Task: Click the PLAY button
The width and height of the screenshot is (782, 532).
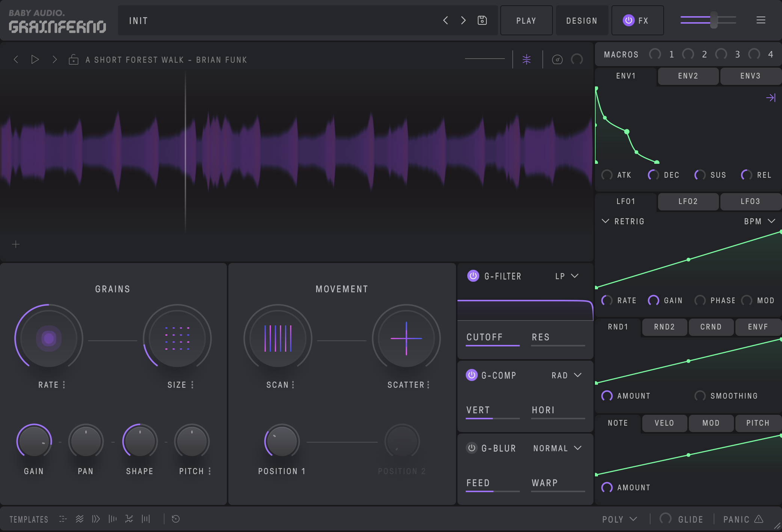Action: click(526, 21)
